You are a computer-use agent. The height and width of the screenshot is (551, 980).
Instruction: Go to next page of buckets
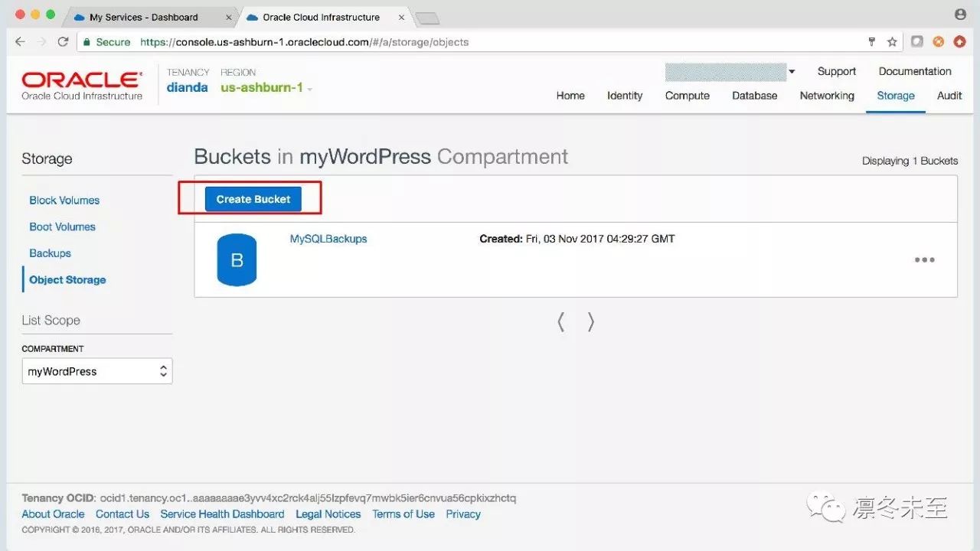[x=590, y=322]
